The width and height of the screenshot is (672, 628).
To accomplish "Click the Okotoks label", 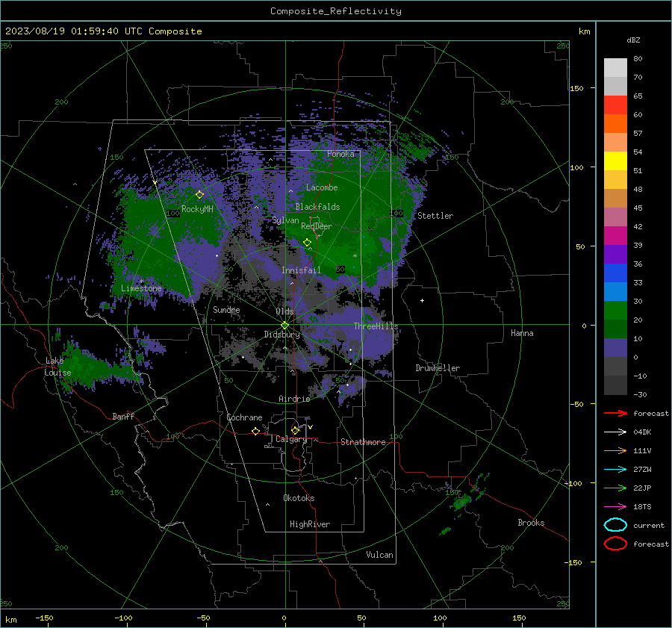I will (299, 498).
